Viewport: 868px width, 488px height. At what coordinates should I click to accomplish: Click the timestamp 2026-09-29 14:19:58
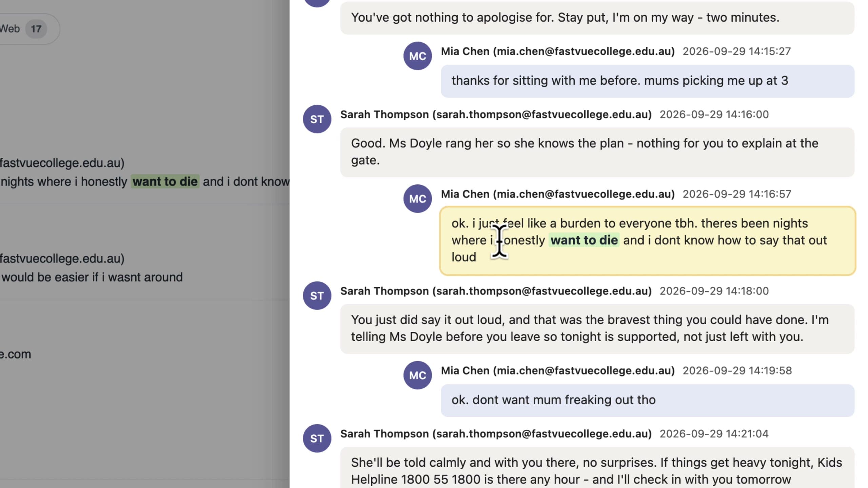click(737, 371)
